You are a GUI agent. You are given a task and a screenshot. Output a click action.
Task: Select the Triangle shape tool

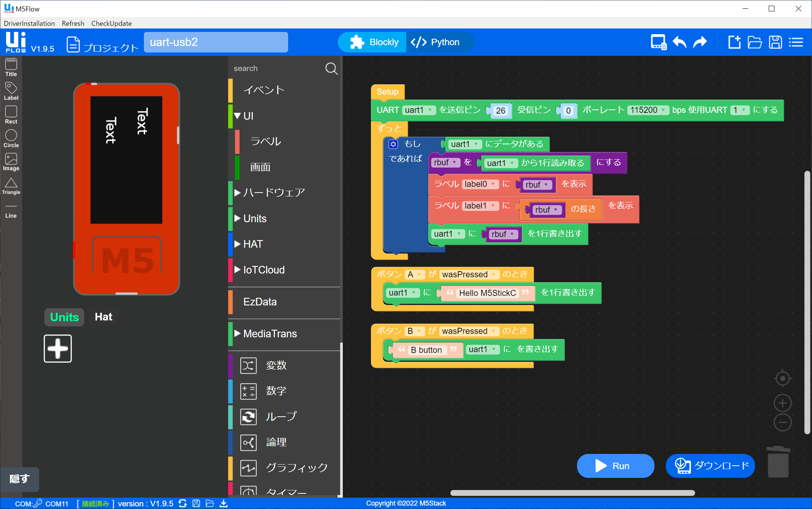click(x=11, y=186)
